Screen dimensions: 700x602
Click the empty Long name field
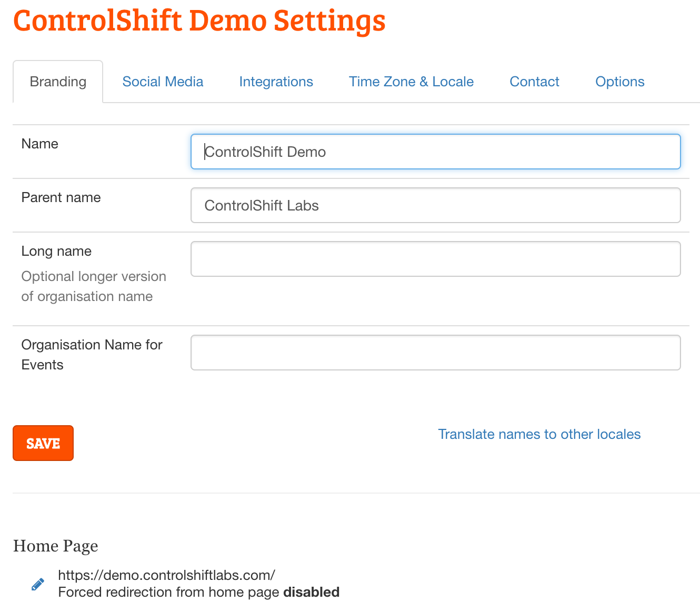coord(435,259)
